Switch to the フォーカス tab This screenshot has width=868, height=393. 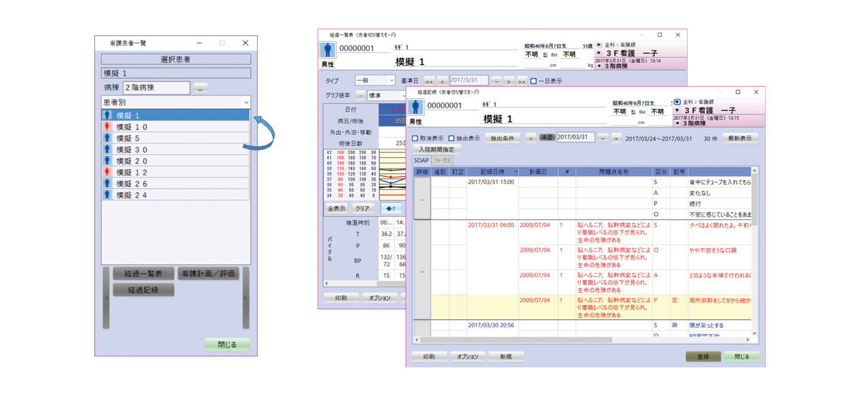(x=441, y=161)
